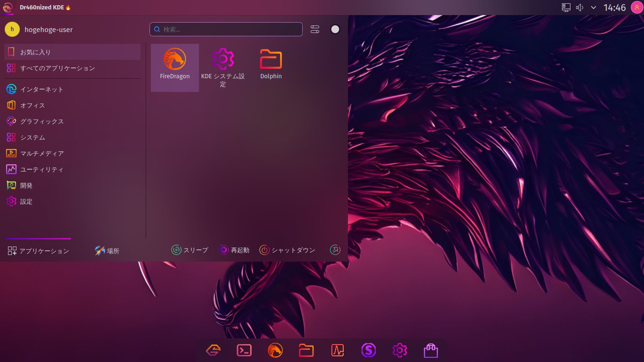The width and height of the screenshot is (644, 362).
Task: Switch to the 場所 tab
Action: click(x=107, y=250)
